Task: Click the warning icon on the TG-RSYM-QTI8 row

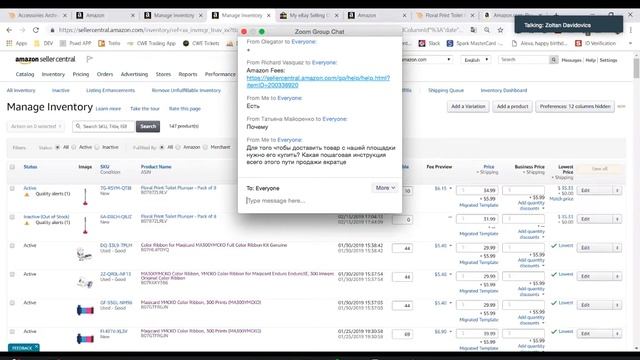Action: coord(27,194)
